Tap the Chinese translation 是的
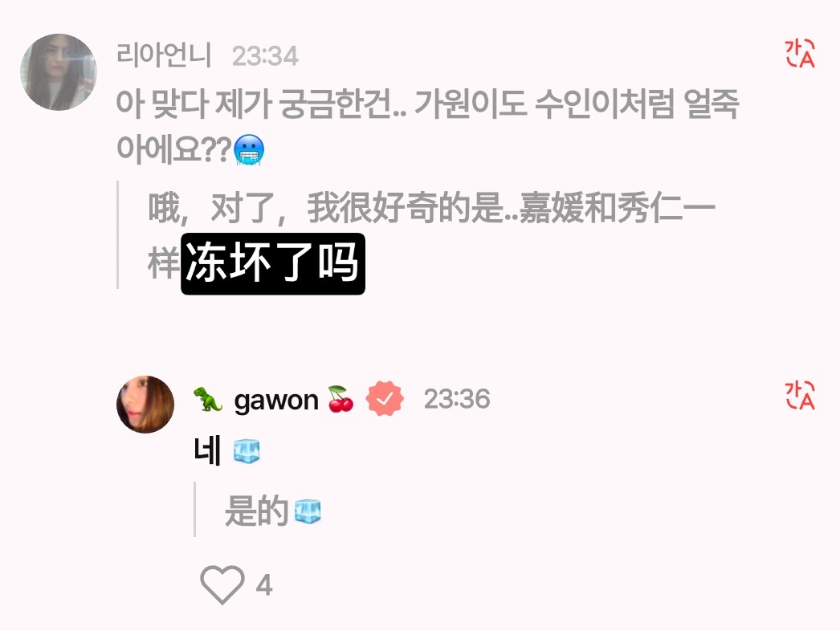The image size is (840, 631). click(257, 511)
